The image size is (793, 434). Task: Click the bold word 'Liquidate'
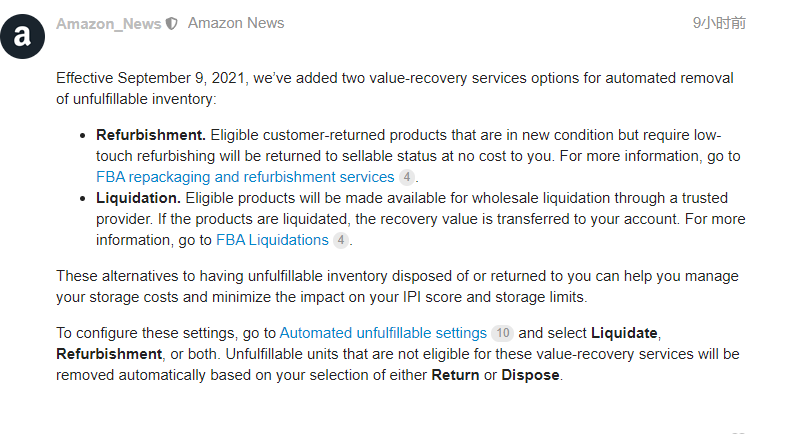625,333
